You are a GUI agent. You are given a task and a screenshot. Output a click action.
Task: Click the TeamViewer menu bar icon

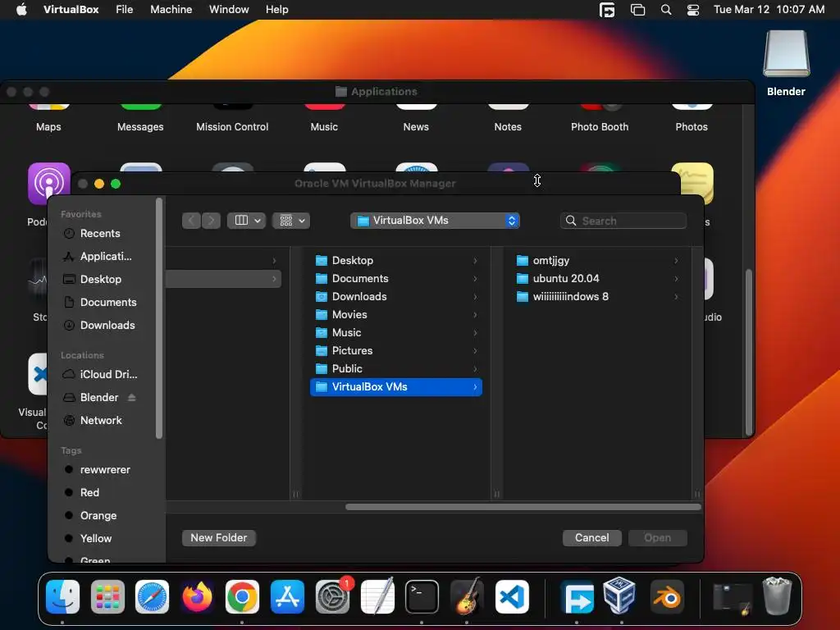coord(607,10)
